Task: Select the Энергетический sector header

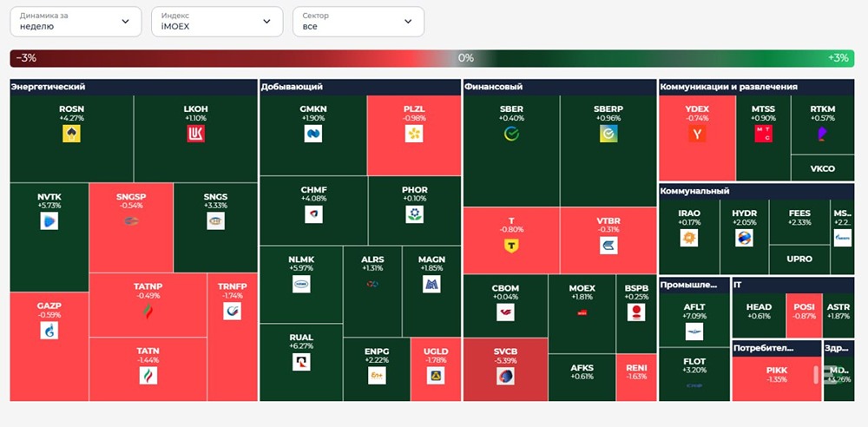Action: pos(134,87)
